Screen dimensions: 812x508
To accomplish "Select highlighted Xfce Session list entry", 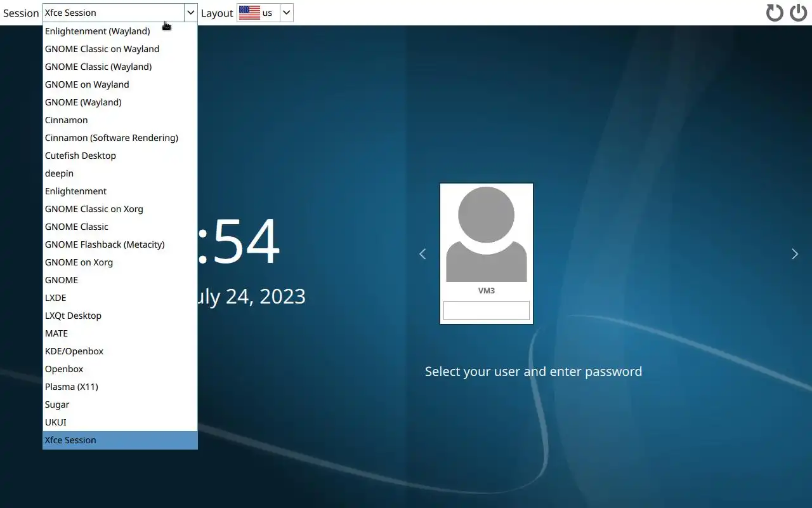I will (120, 440).
